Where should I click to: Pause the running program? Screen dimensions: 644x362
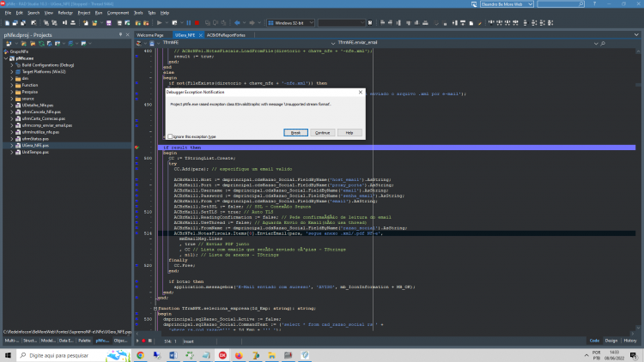[x=189, y=23]
